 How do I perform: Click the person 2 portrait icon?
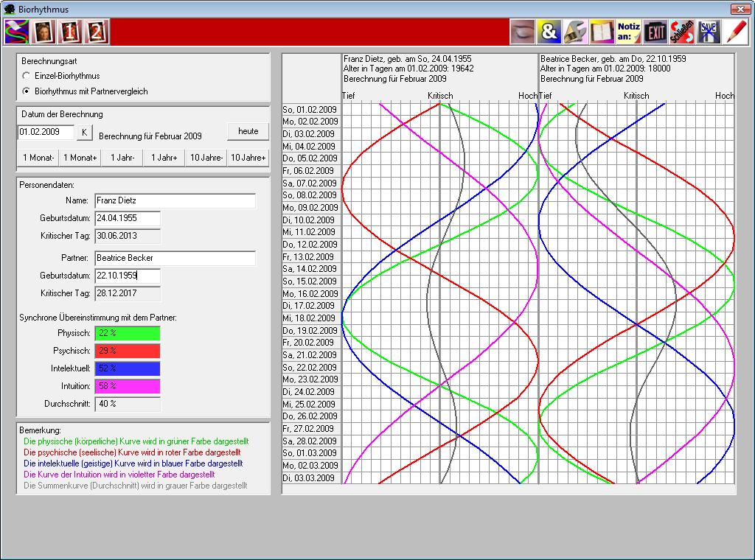[x=97, y=32]
